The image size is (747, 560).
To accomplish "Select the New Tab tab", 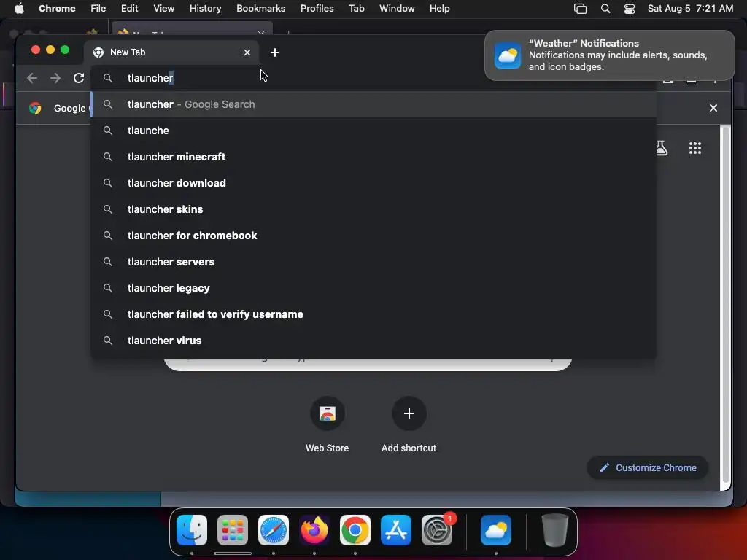I will [171, 52].
